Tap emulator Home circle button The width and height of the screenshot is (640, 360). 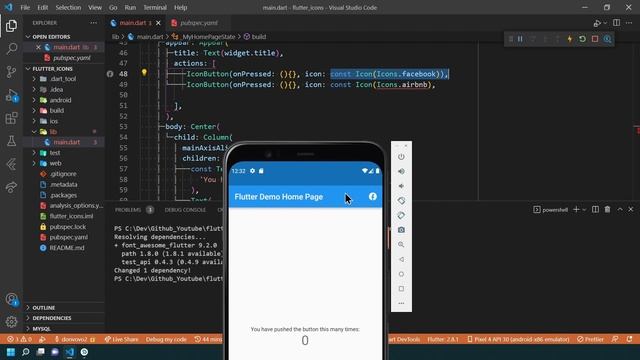[401, 274]
